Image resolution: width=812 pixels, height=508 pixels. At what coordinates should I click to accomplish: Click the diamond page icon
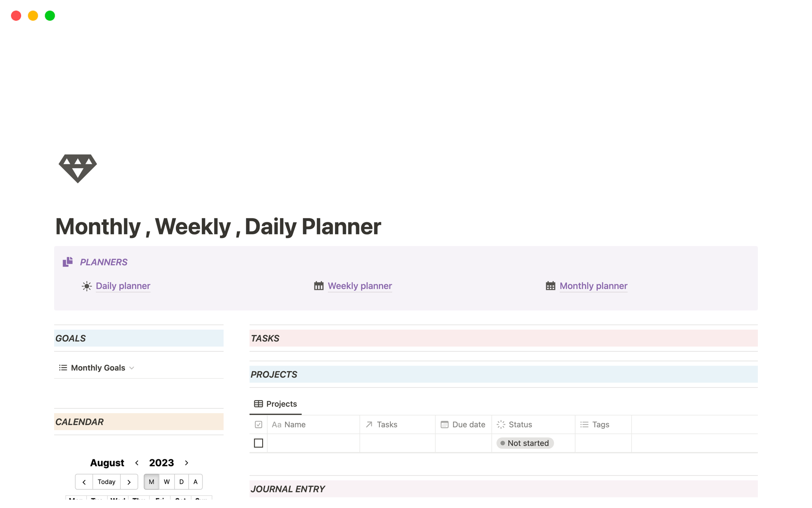[x=77, y=168]
